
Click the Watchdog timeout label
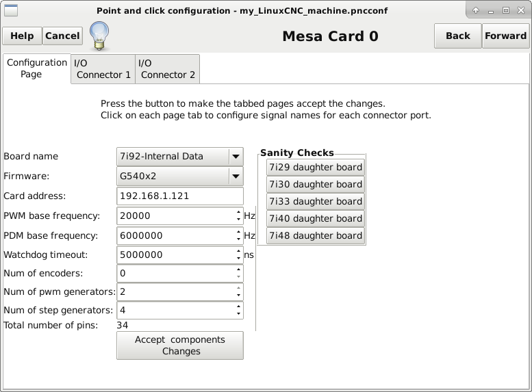coord(45,255)
